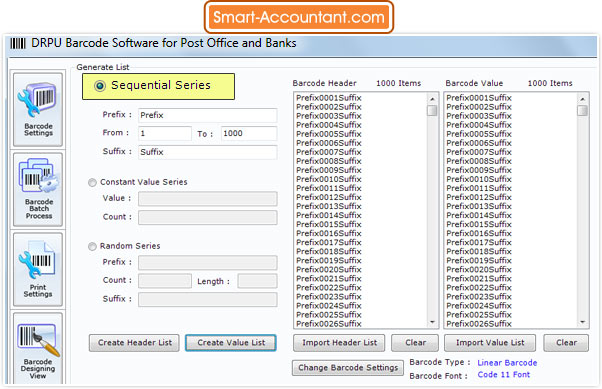Select Prefix0001Suffix in Barcode Header list

329,98
